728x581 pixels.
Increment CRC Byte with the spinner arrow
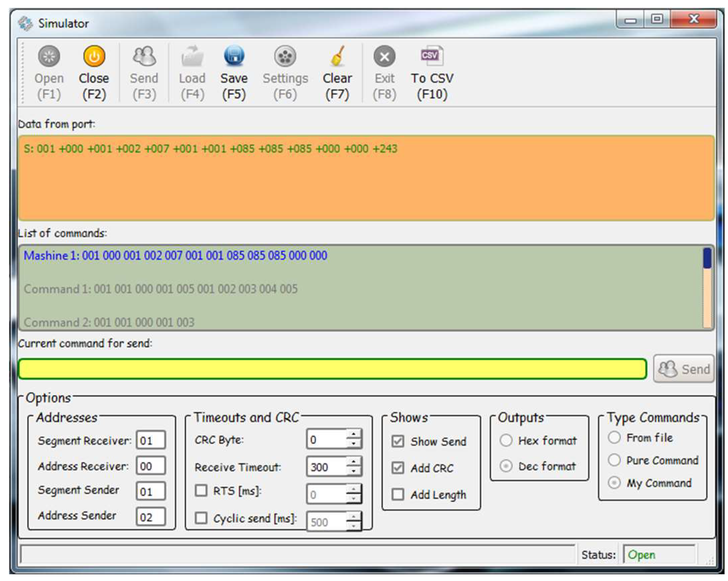pos(354,434)
